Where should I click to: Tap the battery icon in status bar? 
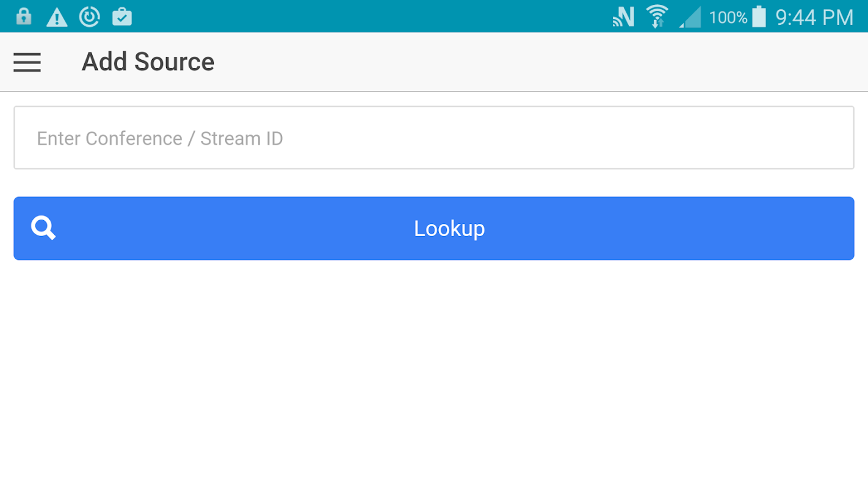(759, 16)
